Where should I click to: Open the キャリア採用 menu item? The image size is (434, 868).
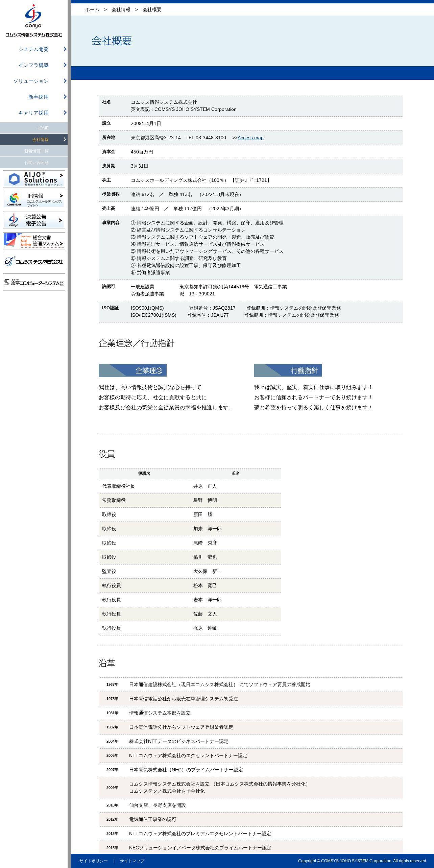[33, 113]
